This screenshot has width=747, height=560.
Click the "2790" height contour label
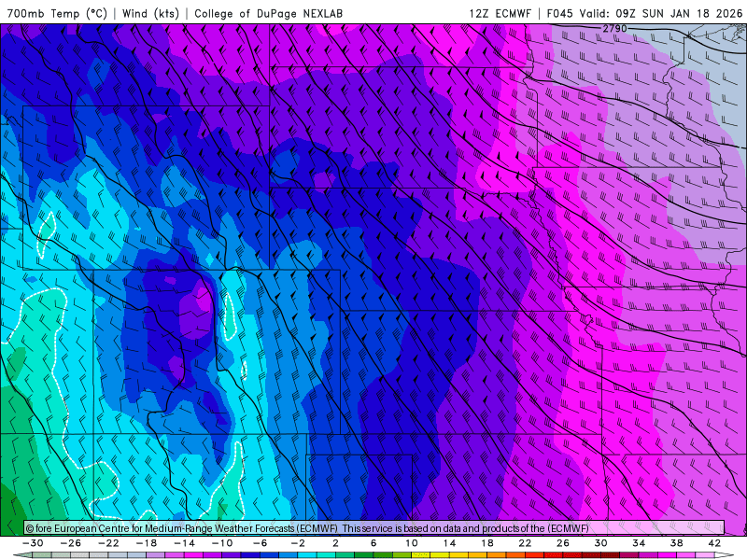[x=614, y=29]
